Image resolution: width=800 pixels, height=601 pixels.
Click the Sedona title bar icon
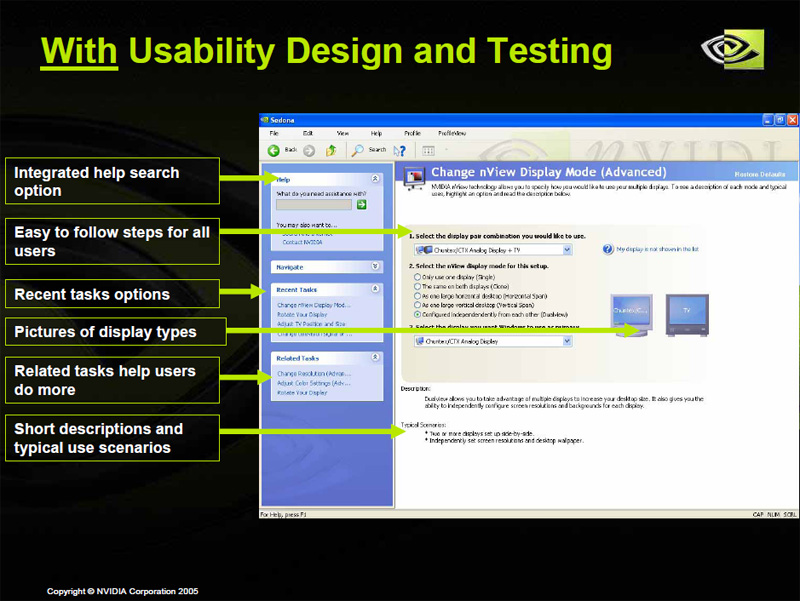tap(264, 120)
